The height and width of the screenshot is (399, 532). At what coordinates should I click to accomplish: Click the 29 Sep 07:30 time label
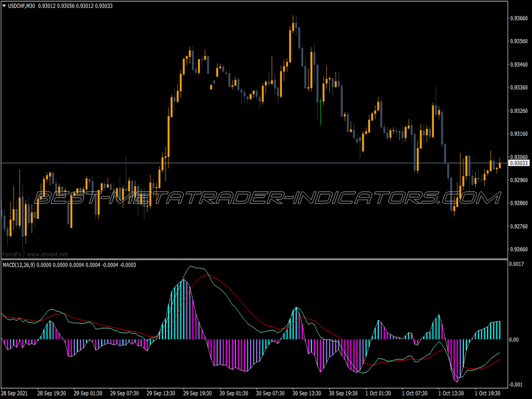(125, 394)
